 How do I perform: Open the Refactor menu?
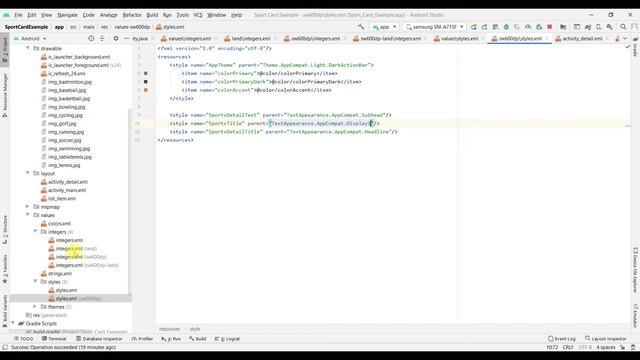pos(132,15)
